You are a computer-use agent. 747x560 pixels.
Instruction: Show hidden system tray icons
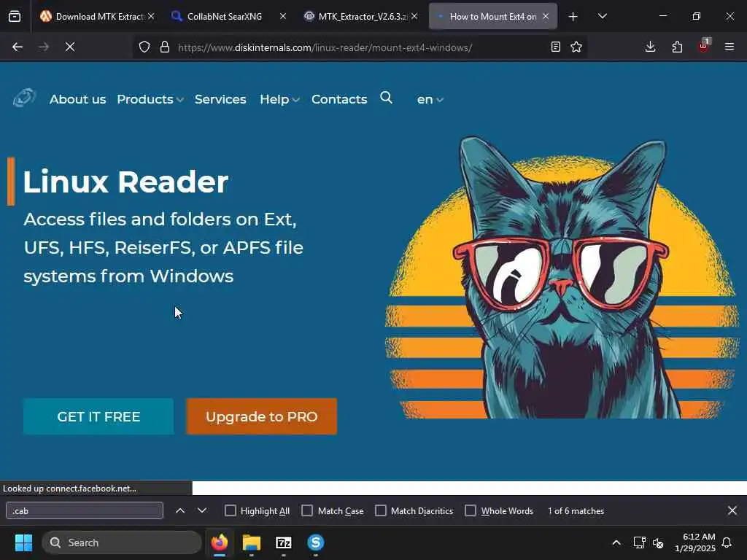point(616,542)
